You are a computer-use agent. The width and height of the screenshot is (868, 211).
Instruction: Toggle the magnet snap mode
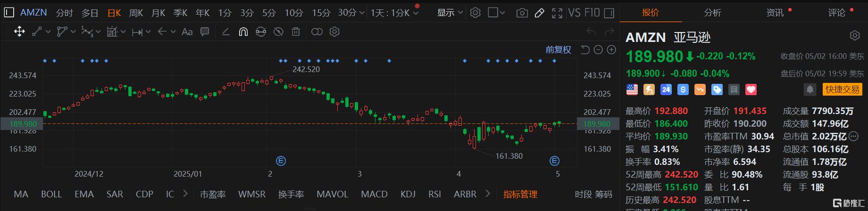point(243,32)
